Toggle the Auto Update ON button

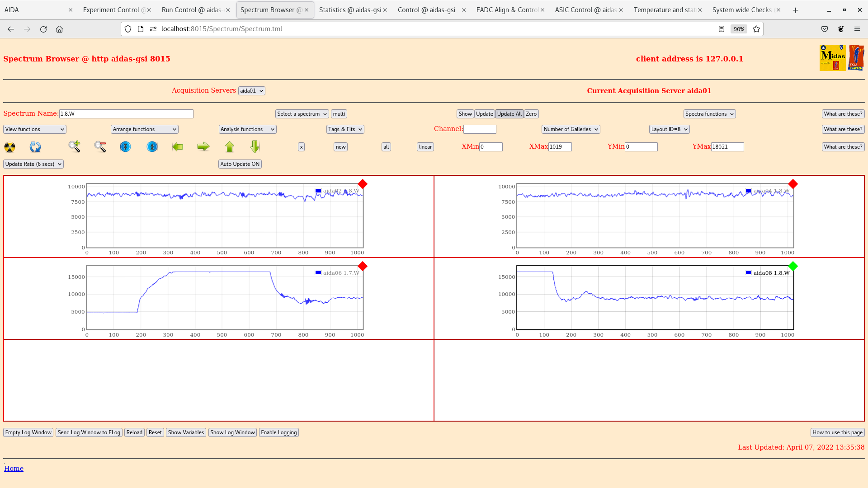pos(240,164)
